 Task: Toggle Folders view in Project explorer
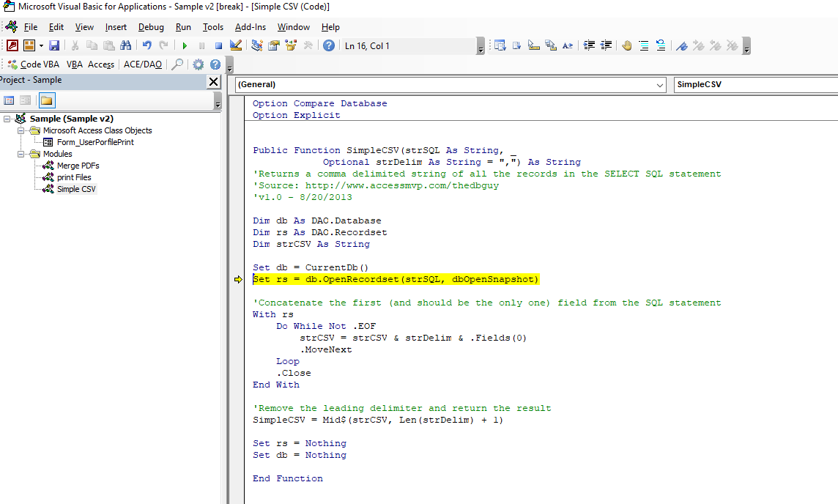coord(46,100)
